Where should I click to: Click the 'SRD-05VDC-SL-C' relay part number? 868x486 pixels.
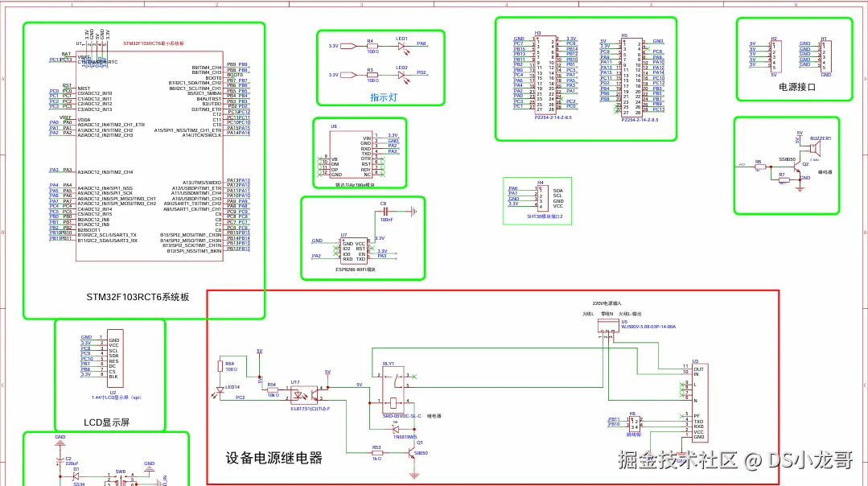pos(402,416)
